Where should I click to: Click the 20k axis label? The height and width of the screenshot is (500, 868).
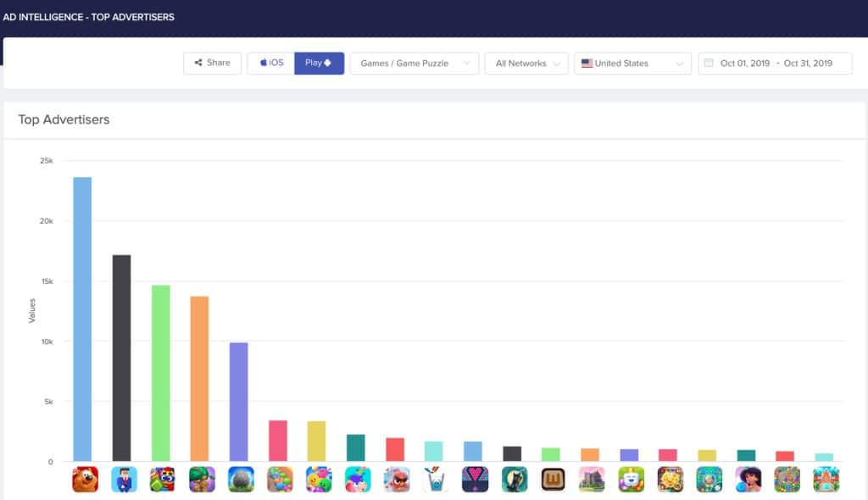[47, 221]
